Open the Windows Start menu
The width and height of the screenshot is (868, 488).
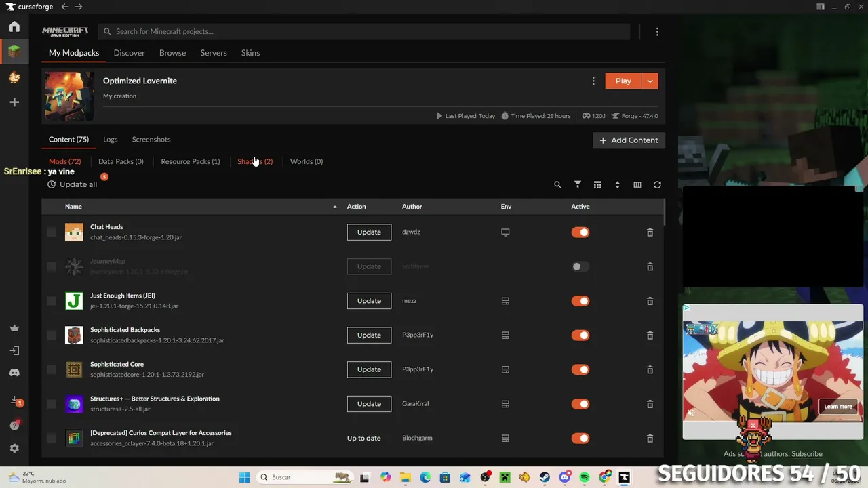[x=244, y=477]
